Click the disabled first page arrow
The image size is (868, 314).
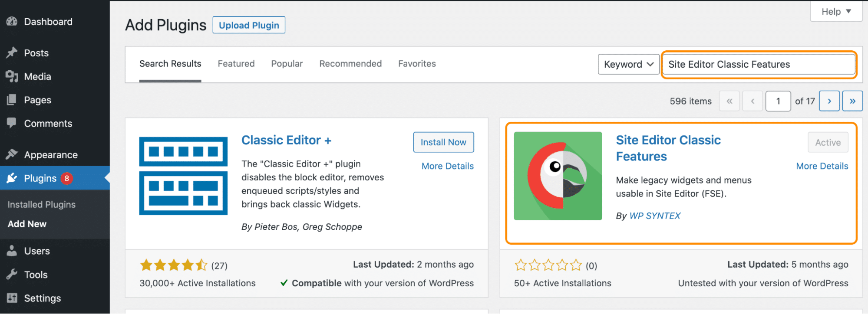[729, 101]
